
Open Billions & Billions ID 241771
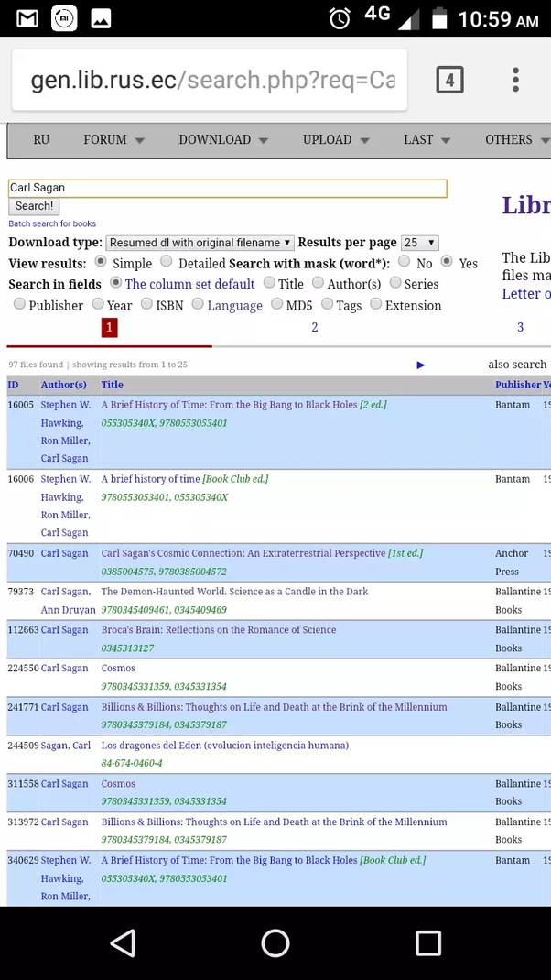click(x=275, y=707)
